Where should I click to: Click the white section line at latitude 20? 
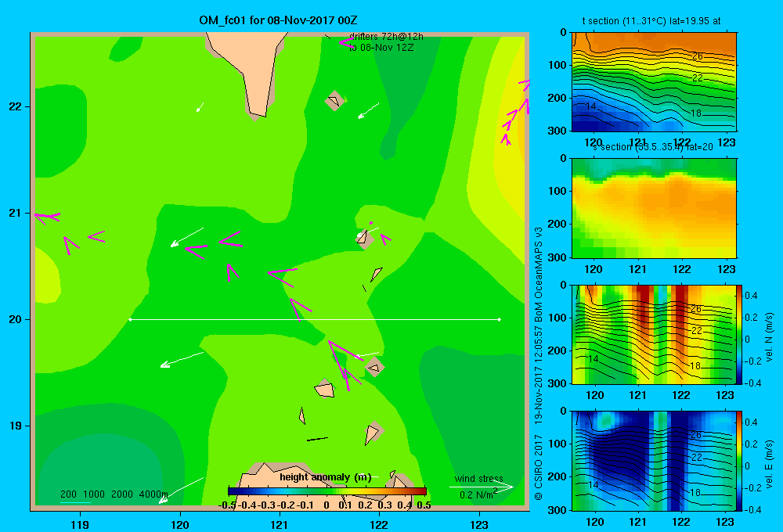315,319
